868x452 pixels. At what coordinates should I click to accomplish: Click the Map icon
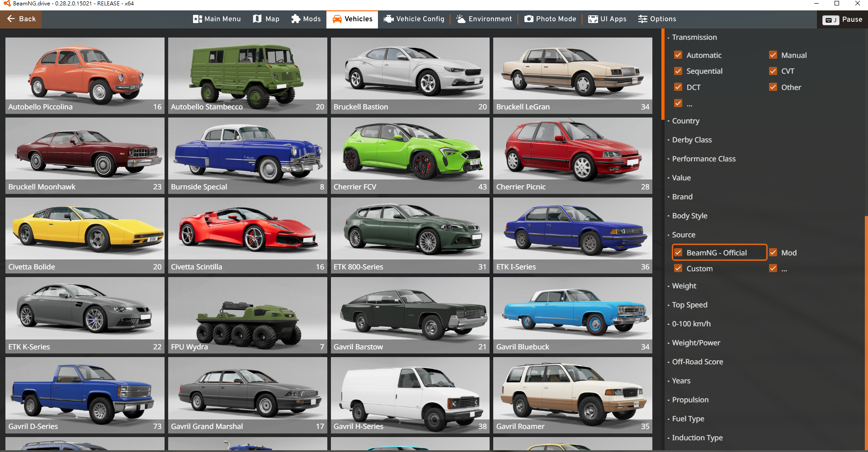(257, 19)
